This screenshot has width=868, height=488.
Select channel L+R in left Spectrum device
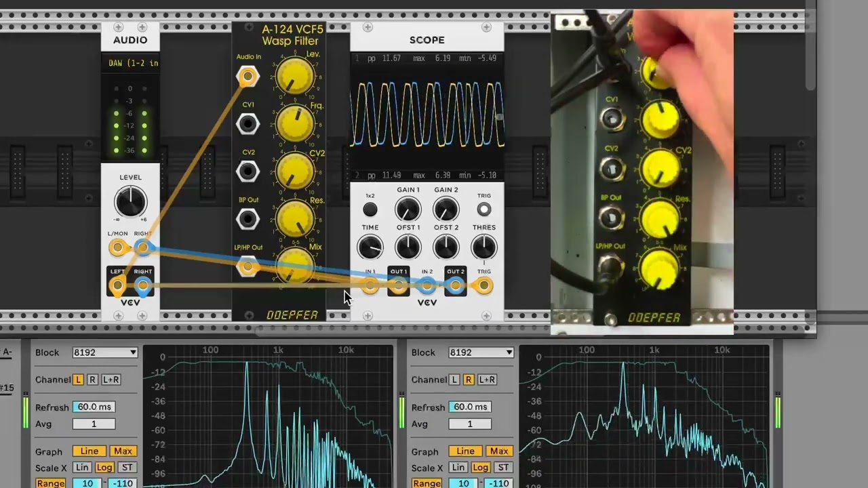111,380
